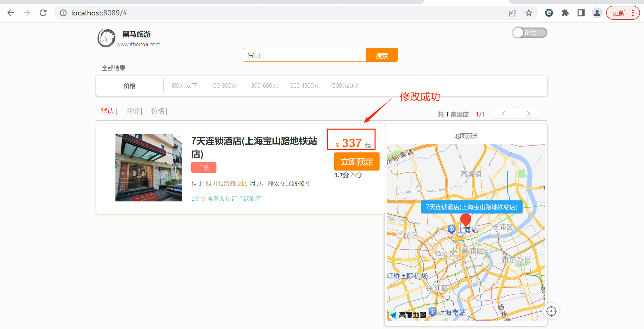Click the map label 7天连锁酒店(上海宝山路地铁站店)
The height and width of the screenshot is (329, 644).
[x=472, y=207]
